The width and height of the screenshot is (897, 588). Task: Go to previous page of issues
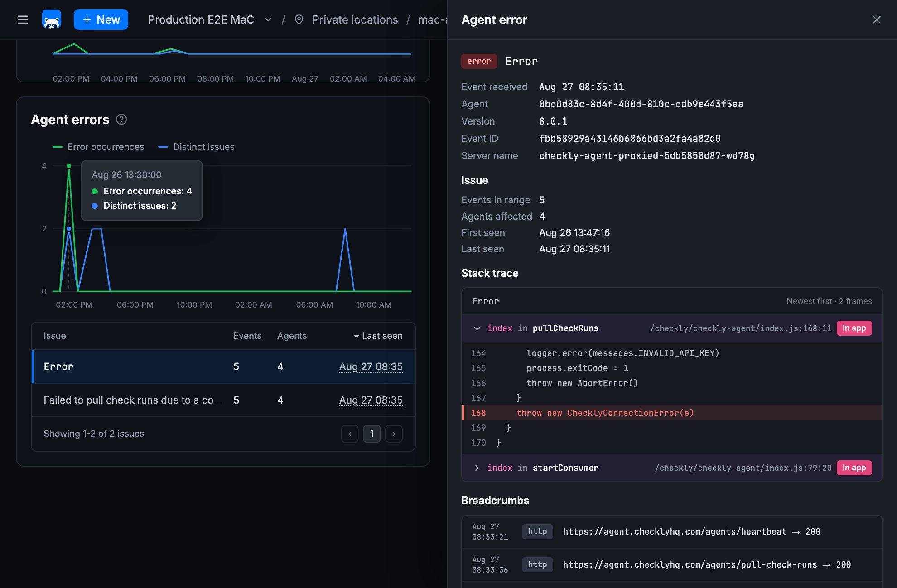point(350,434)
